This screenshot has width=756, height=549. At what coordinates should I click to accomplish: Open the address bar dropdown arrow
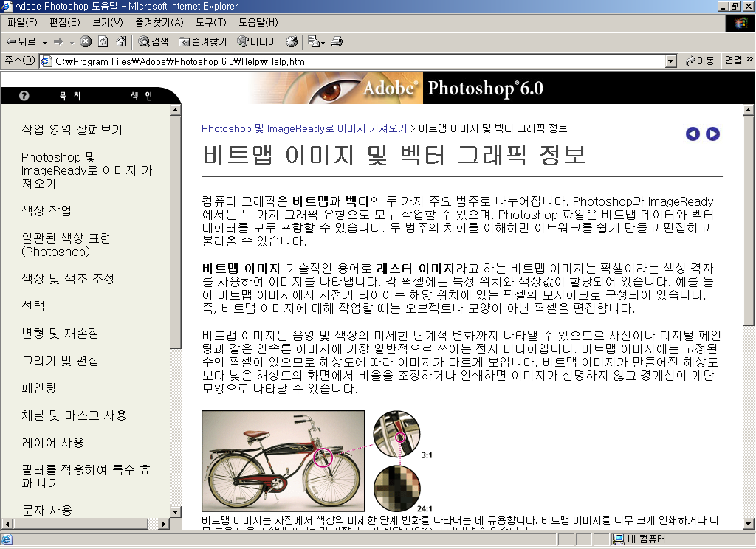pos(671,61)
